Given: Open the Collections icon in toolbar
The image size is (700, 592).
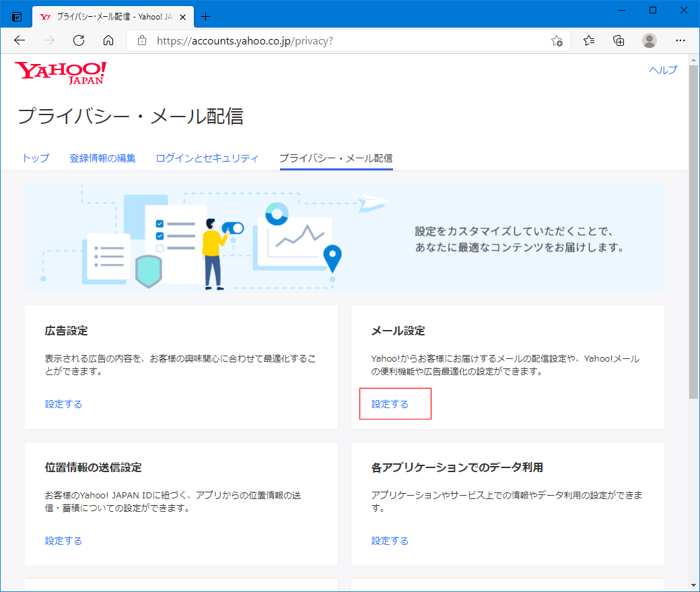Looking at the screenshot, I should [619, 40].
